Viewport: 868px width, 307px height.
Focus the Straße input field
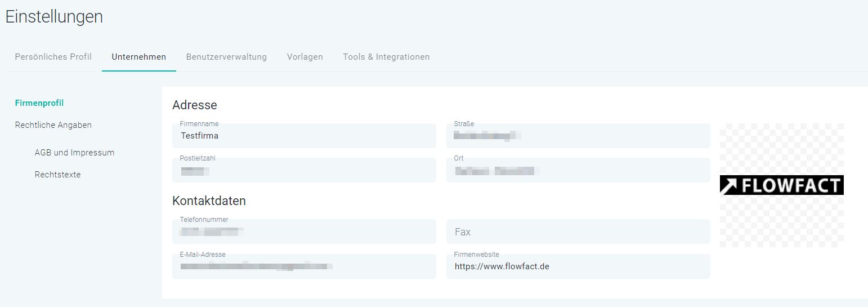click(578, 136)
